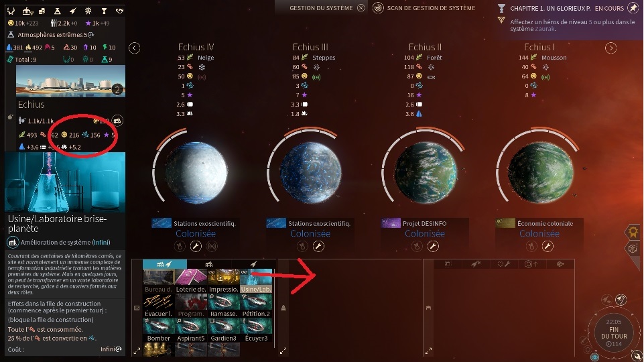Open the Senate screen from top bar
This screenshot has width=644, height=362.
tap(27, 11)
